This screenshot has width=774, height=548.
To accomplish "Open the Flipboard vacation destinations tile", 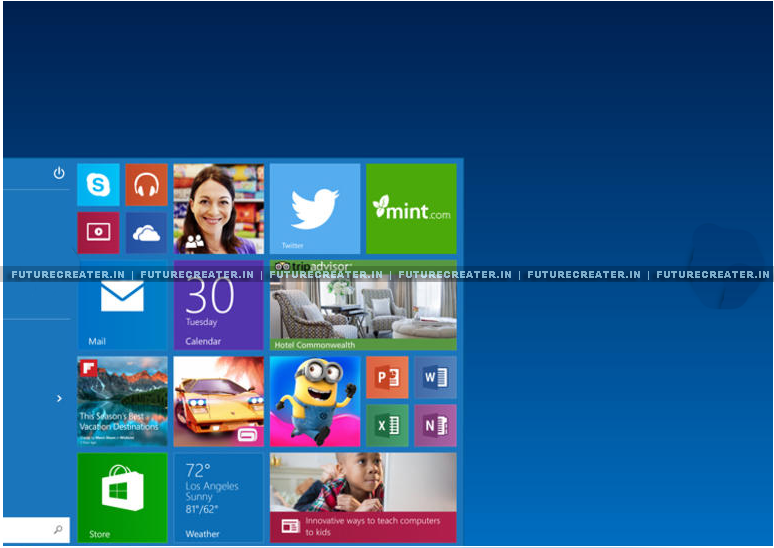I will click(122, 401).
